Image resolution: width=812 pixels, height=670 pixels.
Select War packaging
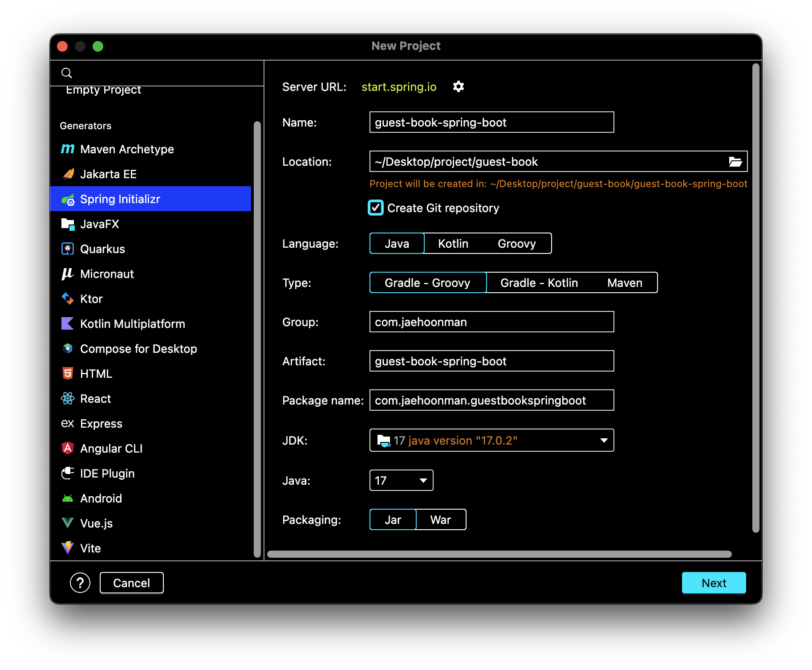[x=441, y=520]
